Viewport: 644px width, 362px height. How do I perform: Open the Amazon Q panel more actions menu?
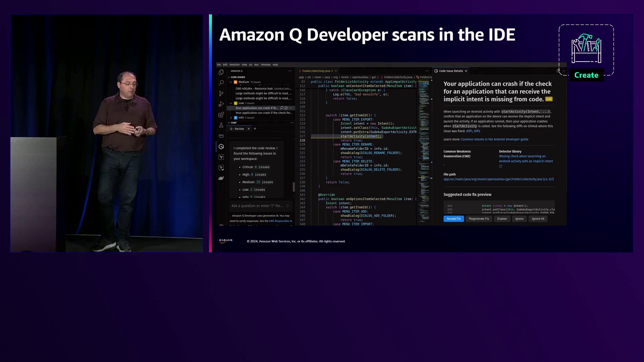(x=290, y=71)
